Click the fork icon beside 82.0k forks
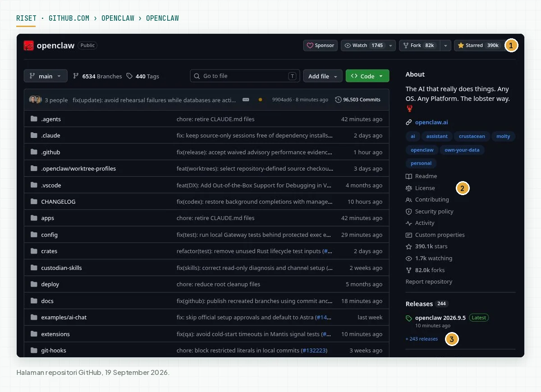 pyautogui.click(x=409, y=270)
